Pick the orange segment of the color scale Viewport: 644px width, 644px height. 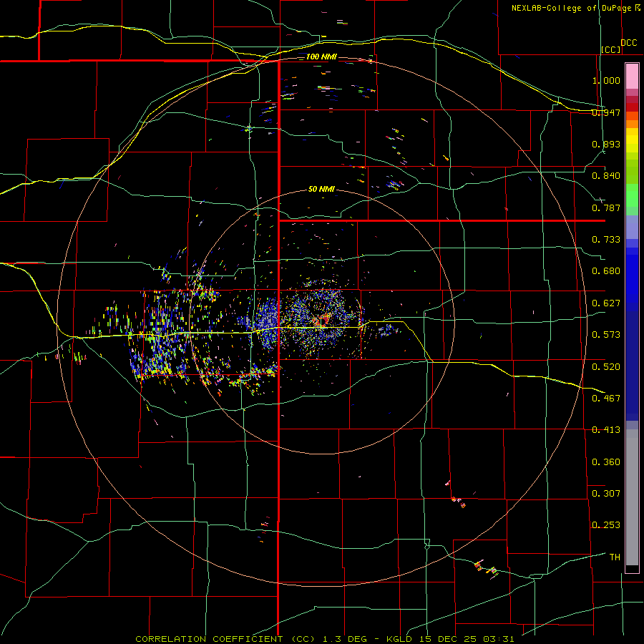tap(632, 124)
